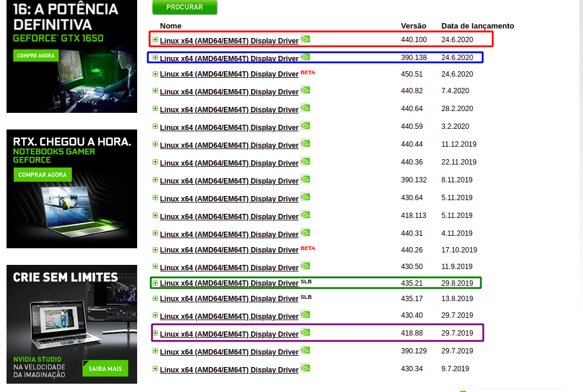Click the SLB badge for driver 435.21
The image size is (583, 392).
pos(306,281)
